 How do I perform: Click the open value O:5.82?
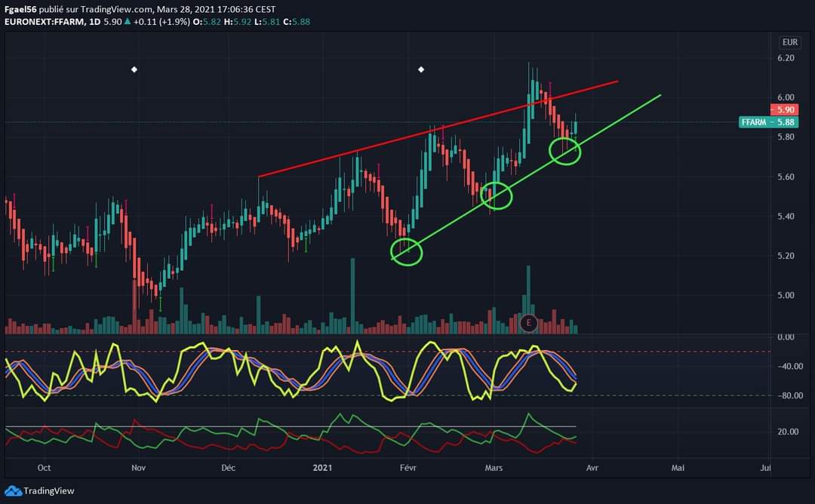tap(207, 22)
